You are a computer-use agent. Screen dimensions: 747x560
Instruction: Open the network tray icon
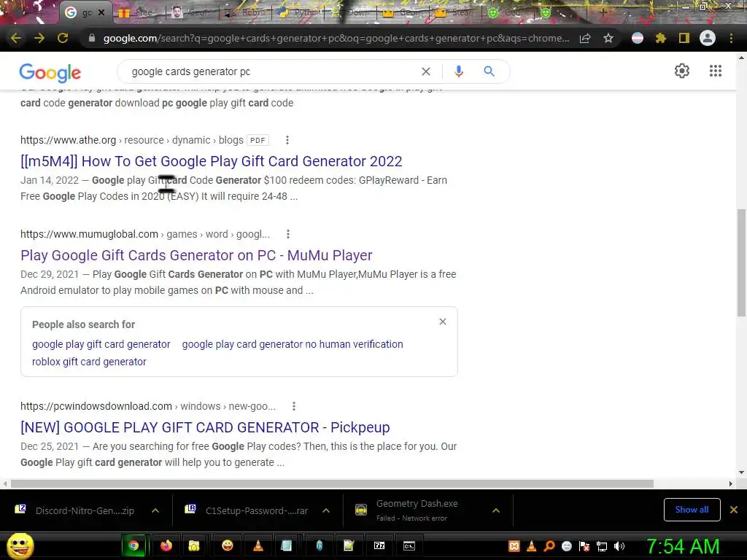[602, 546]
